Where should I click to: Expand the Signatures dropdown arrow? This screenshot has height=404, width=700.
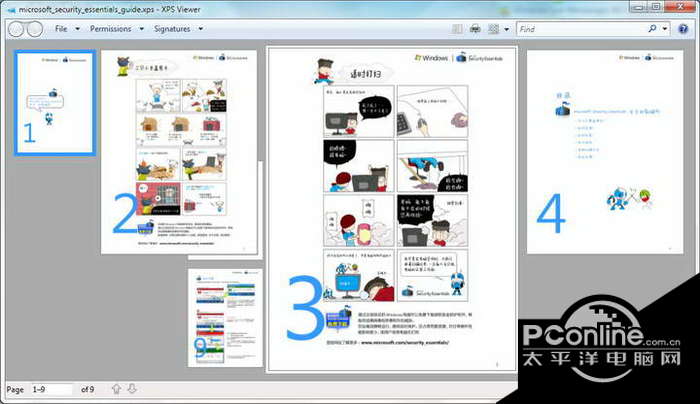(x=201, y=29)
